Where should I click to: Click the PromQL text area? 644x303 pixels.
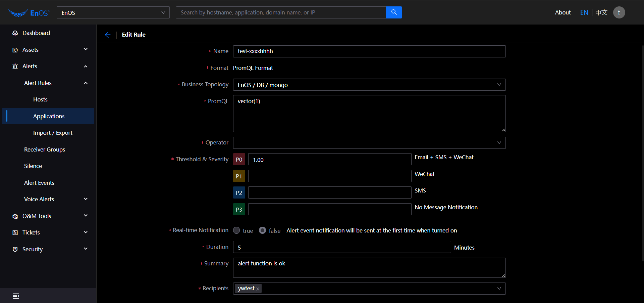pyautogui.click(x=369, y=114)
